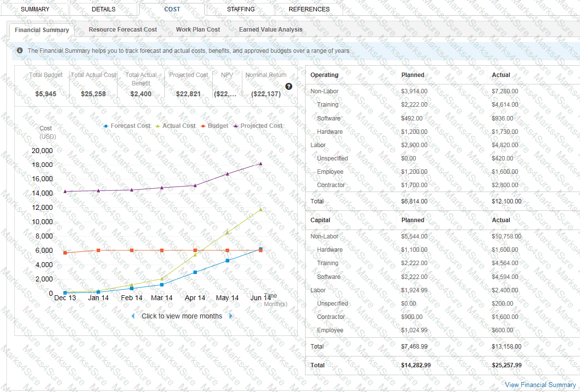Screen dimensions: 580x392
Task: Switch to Earned Value Analysis sub-tab
Action: [271, 30]
